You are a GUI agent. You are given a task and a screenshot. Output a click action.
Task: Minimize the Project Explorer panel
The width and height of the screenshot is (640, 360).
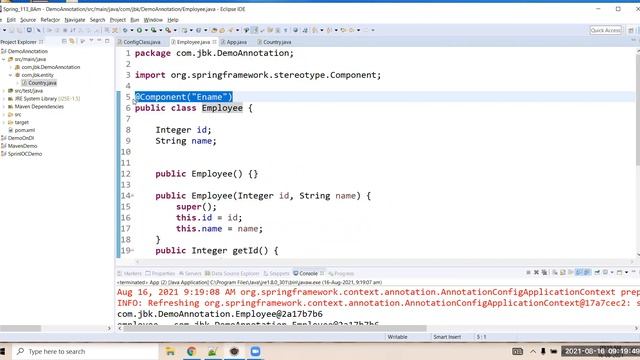[x=99, y=41]
